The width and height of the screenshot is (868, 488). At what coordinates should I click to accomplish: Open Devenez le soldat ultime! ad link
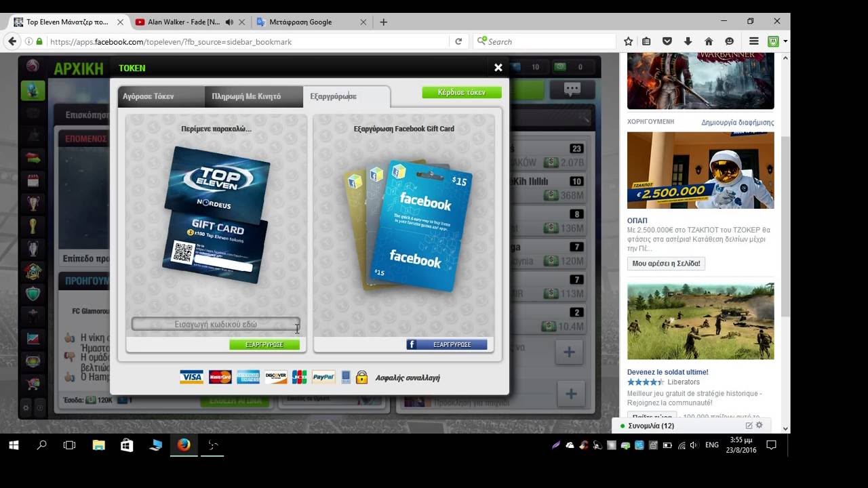tap(668, 372)
